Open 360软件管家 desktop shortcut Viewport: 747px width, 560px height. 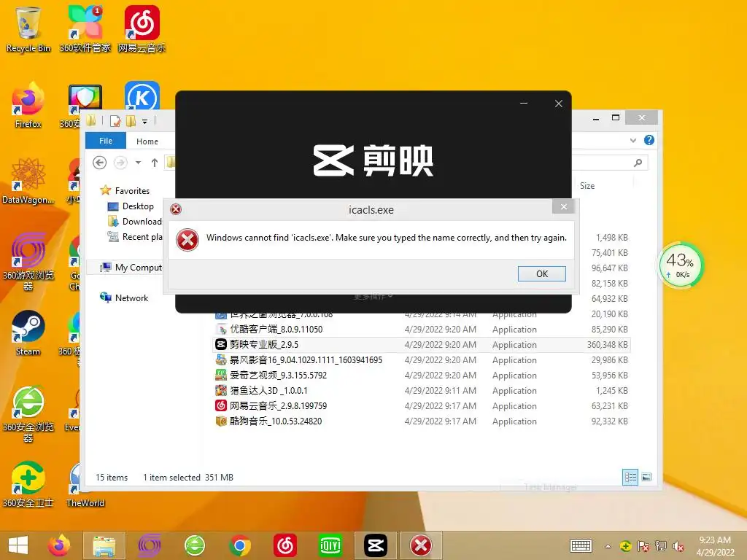pos(85,29)
